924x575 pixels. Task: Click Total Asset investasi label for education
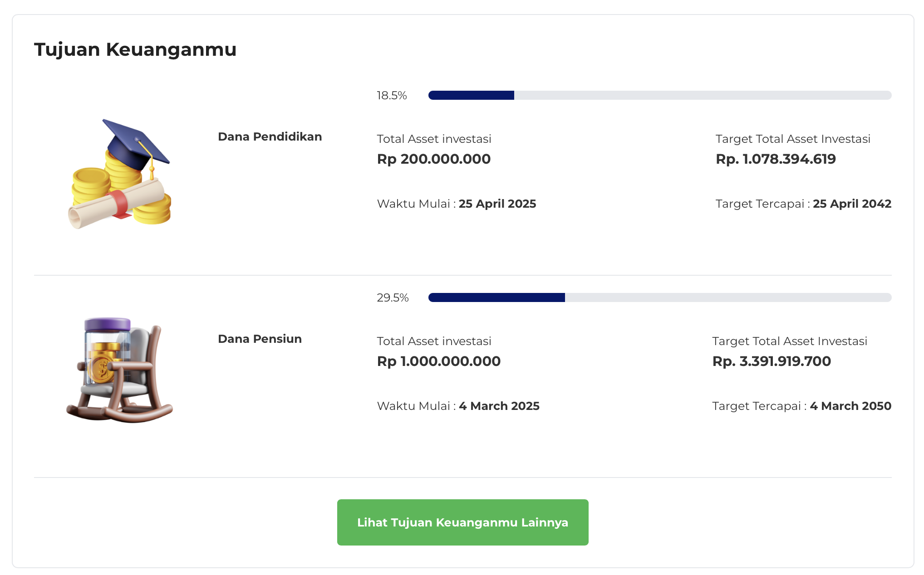pos(434,139)
